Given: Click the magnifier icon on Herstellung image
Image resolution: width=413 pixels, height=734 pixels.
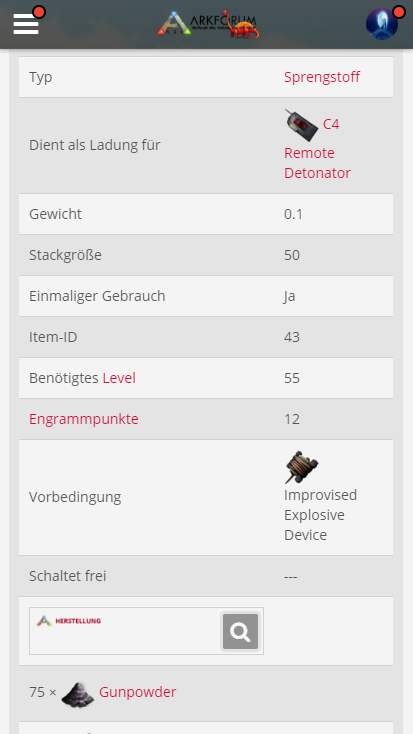Looking at the screenshot, I should (x=240, y=631).
